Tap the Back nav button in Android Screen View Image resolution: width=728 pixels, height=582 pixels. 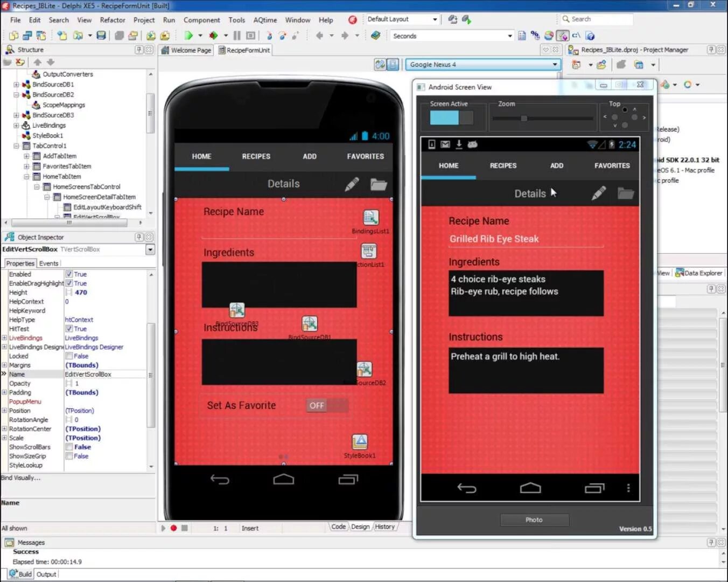pos(467,488)
